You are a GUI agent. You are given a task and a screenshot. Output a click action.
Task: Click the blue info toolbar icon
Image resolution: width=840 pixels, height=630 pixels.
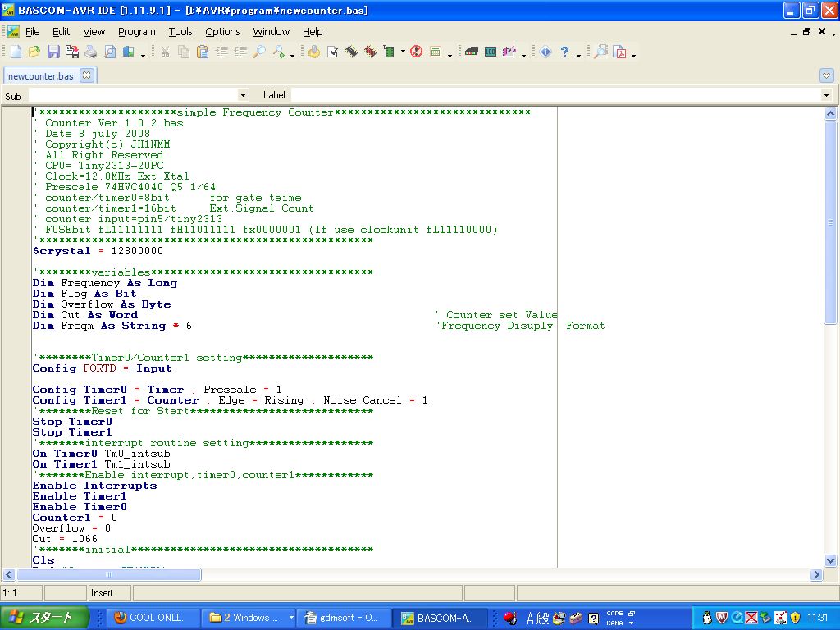pos(546,52)
